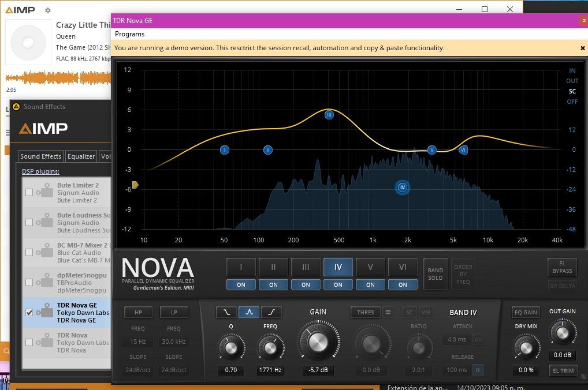Click the Q value field 0.70
The image size is (588, 390).
coord(231,370)
